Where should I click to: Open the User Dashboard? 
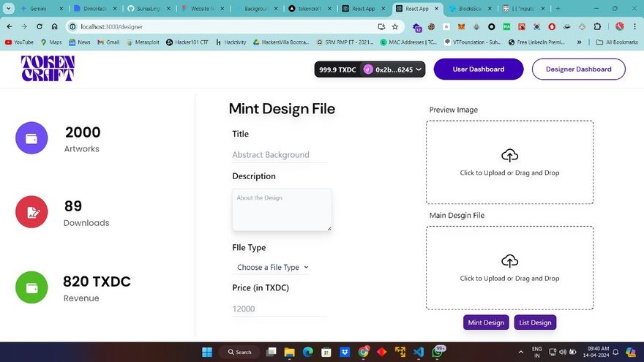click(x=478, y=69)
